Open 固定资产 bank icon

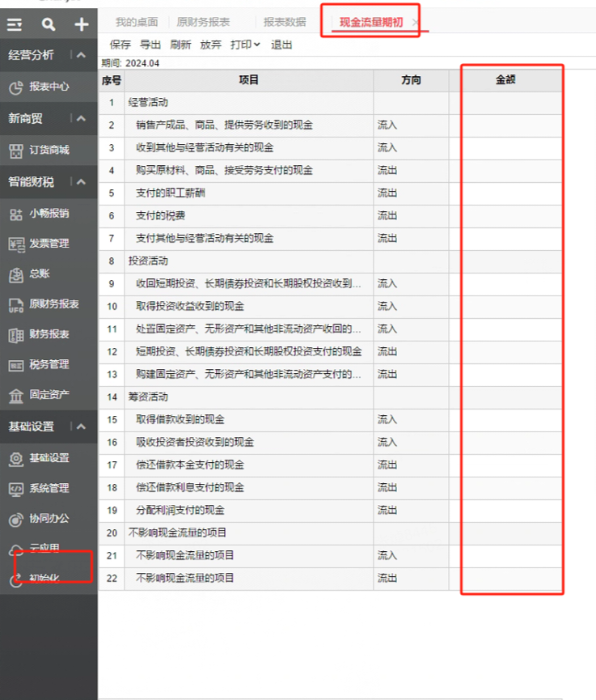tap(16, 396)
